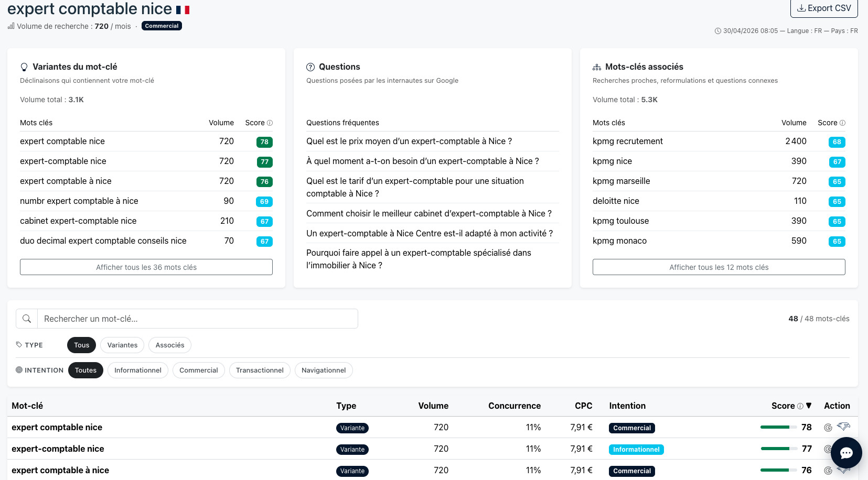868x480 pixels.
Task: Click the hierarchy icon of Mots-clés associés
Action: [597, 67]
